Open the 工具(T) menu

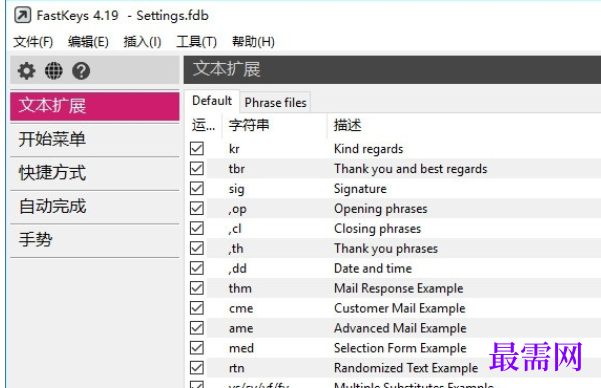point(196,41)
